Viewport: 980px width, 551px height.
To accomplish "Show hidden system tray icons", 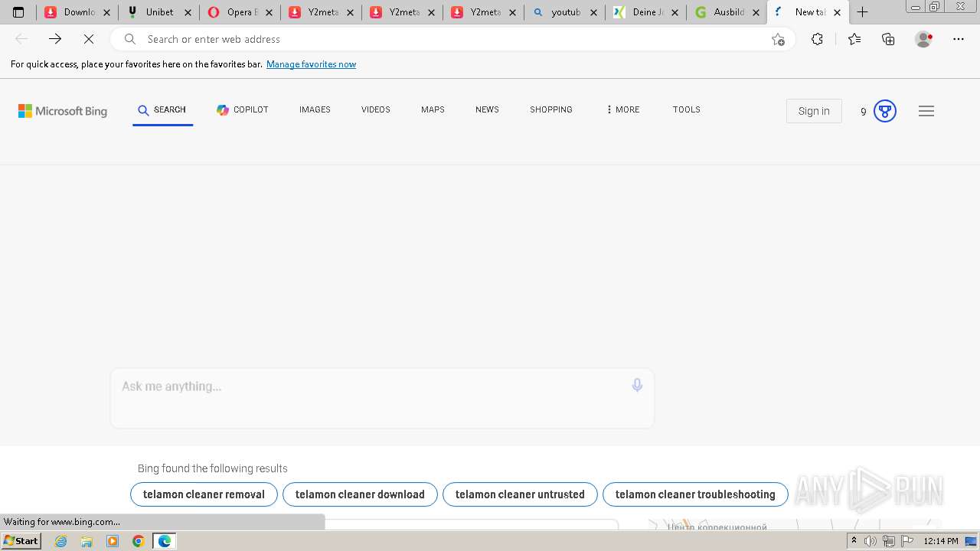I will pos(854,541).
